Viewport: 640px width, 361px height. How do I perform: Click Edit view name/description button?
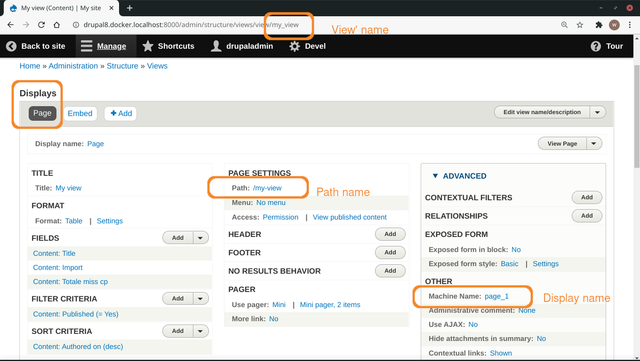tap(542, 112)
